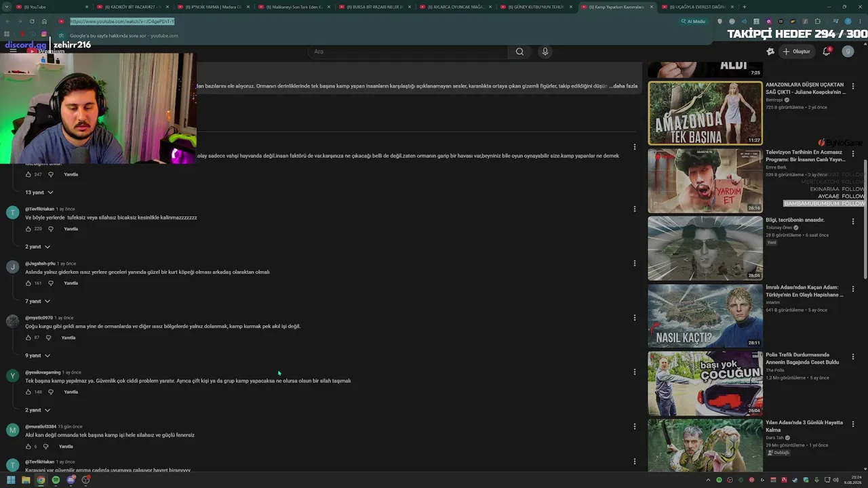The image size is (868, 488).
Task: Like the @muratkrl3384 comment
Action: 28,447
